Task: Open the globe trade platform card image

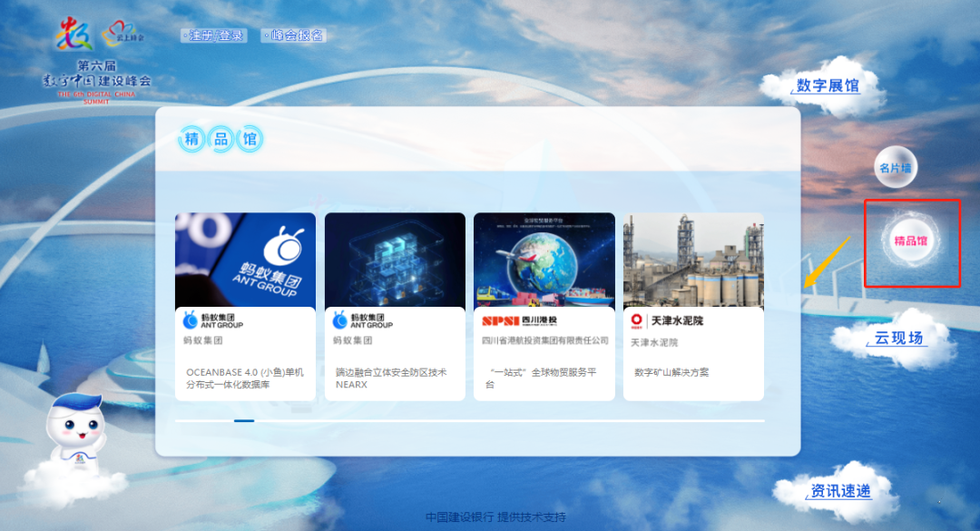Action: coord(544,261)
